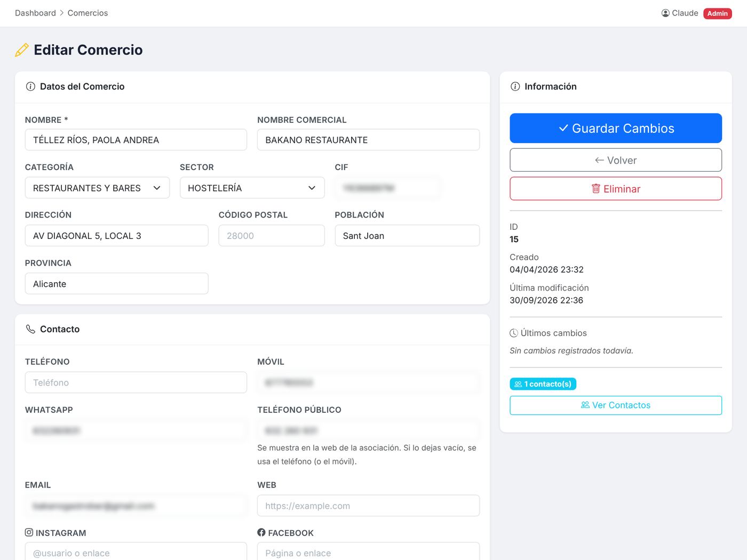Screen dimensions: 747x560
Task: Click the user avatar icon next to Claude
Action: coord(665,13)
